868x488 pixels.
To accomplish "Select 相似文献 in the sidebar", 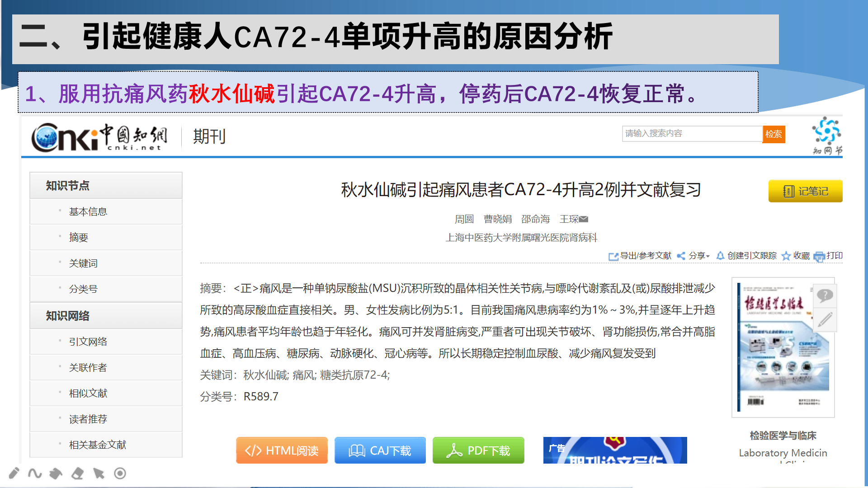I will [87, 393].
